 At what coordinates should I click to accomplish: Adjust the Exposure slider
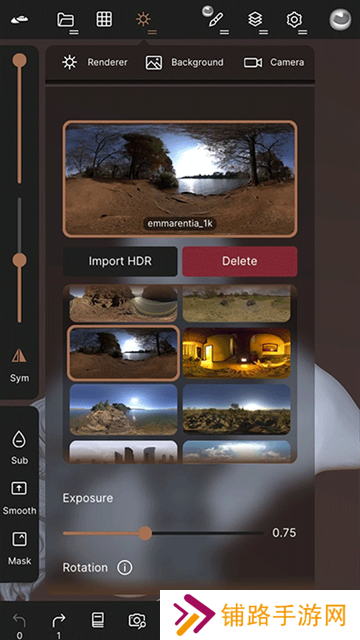point(163,533)
